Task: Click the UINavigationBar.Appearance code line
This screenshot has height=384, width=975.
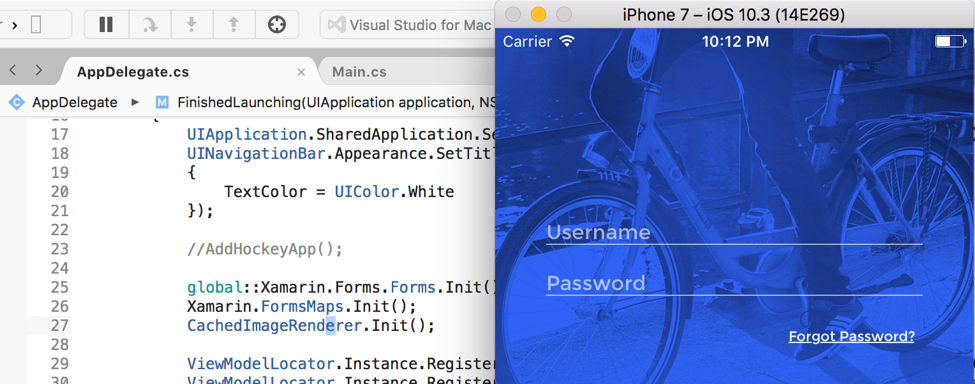Action: coord(341,153)
